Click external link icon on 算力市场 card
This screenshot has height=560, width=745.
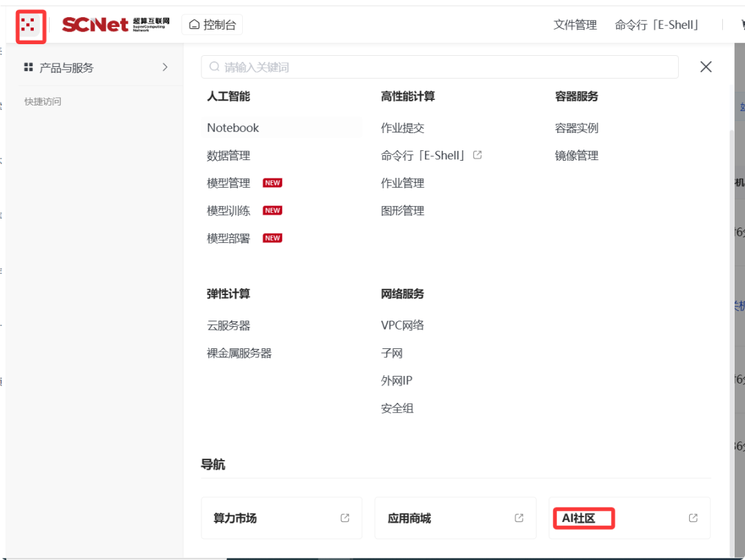345,518
